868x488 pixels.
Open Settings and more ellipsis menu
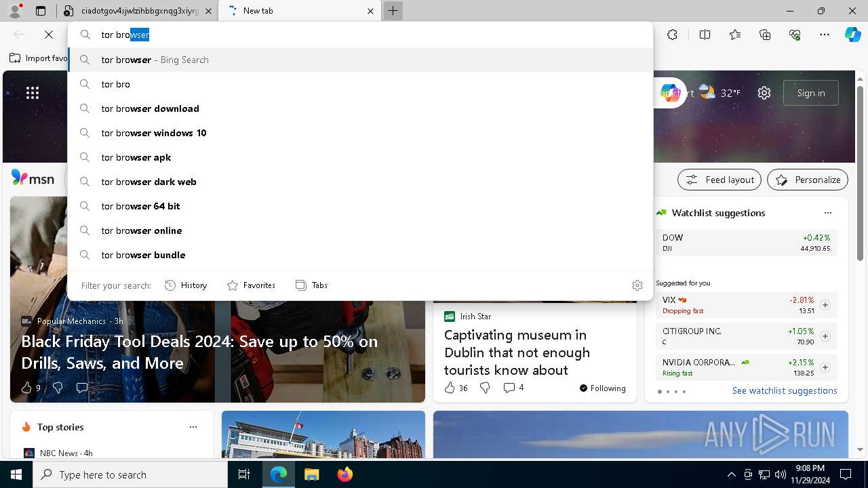(825, 35)
